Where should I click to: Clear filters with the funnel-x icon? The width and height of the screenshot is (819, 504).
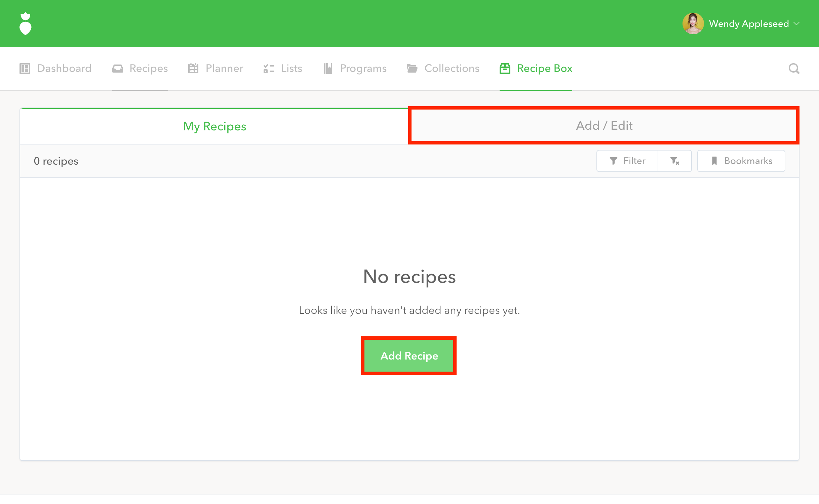click(x=674, y=161)
